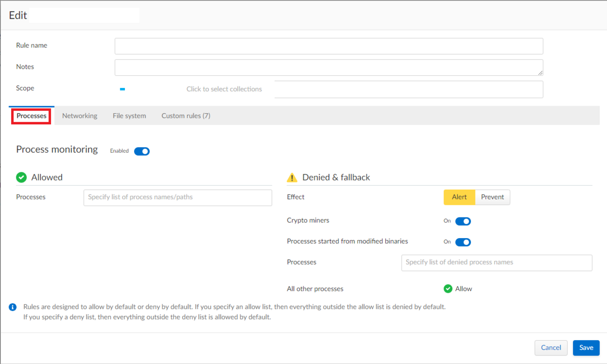Set Effect to Prevent

tap(492, 197)
